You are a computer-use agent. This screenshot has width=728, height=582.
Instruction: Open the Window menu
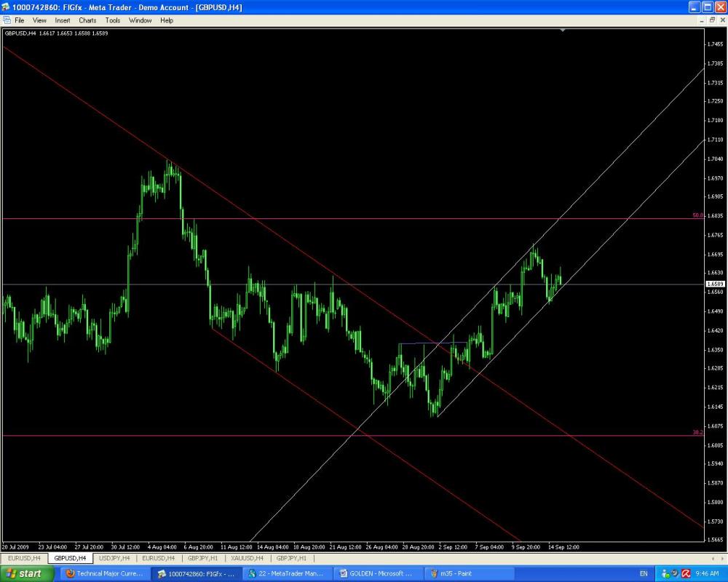(140, 20)
